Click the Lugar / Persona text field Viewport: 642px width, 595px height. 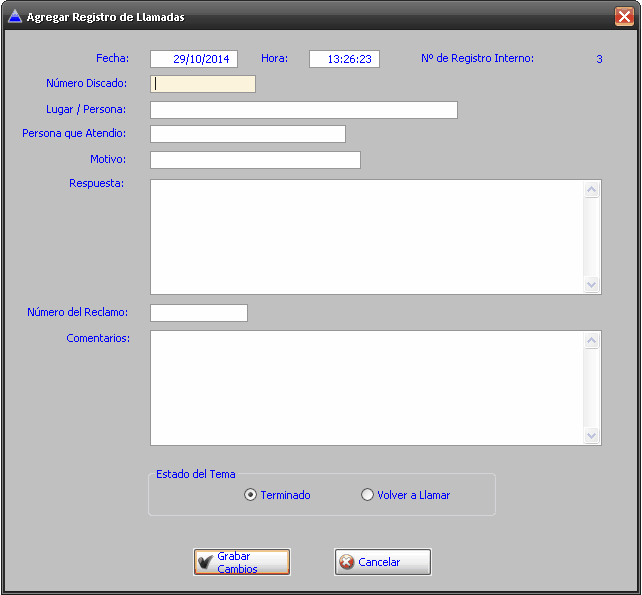coord(303,110)
